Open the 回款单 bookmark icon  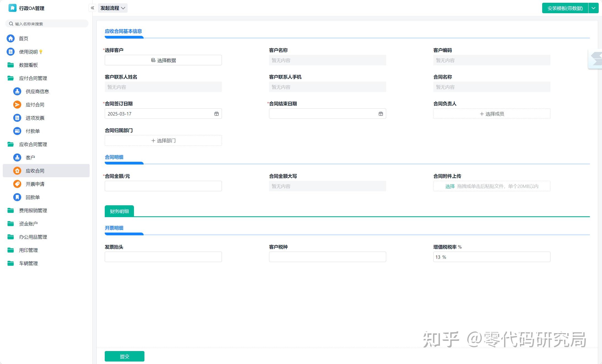coord(17,197)
